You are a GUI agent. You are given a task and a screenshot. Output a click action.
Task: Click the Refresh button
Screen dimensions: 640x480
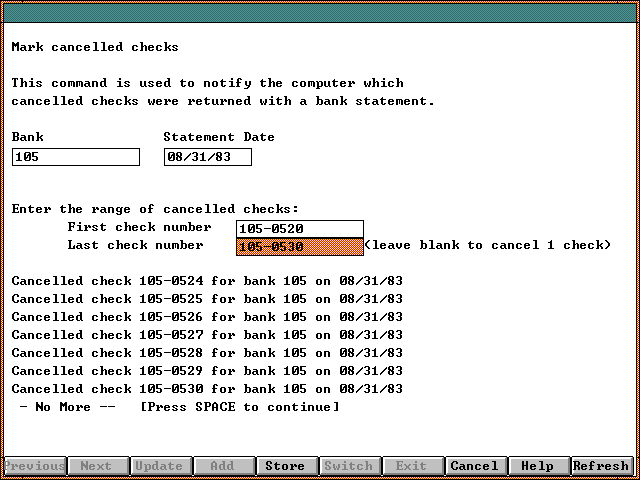click(x=601, y=466)
